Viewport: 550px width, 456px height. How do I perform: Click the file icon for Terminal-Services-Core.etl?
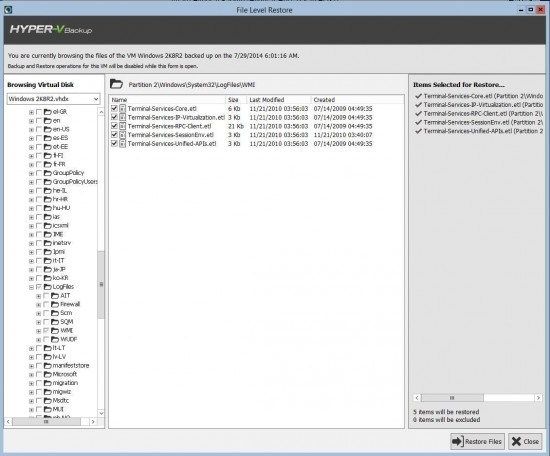(122, 108)
